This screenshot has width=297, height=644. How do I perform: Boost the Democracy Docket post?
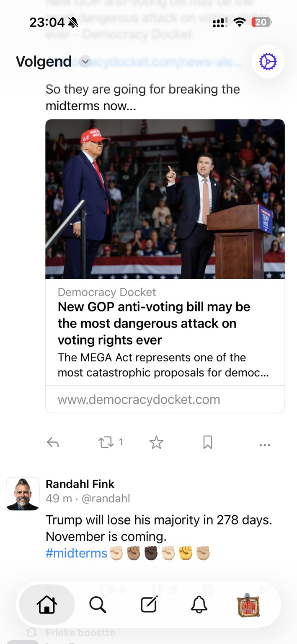[106, 442]
